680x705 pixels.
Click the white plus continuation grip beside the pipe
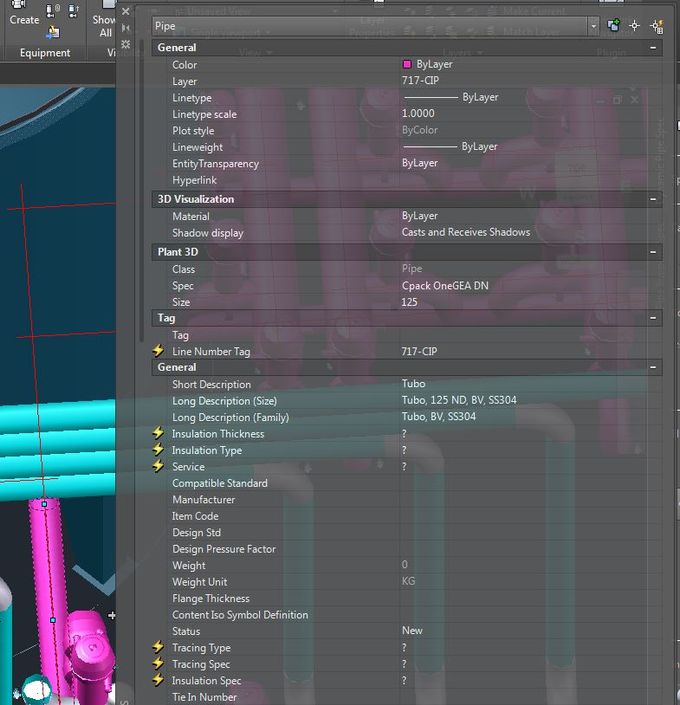(112, 615)
